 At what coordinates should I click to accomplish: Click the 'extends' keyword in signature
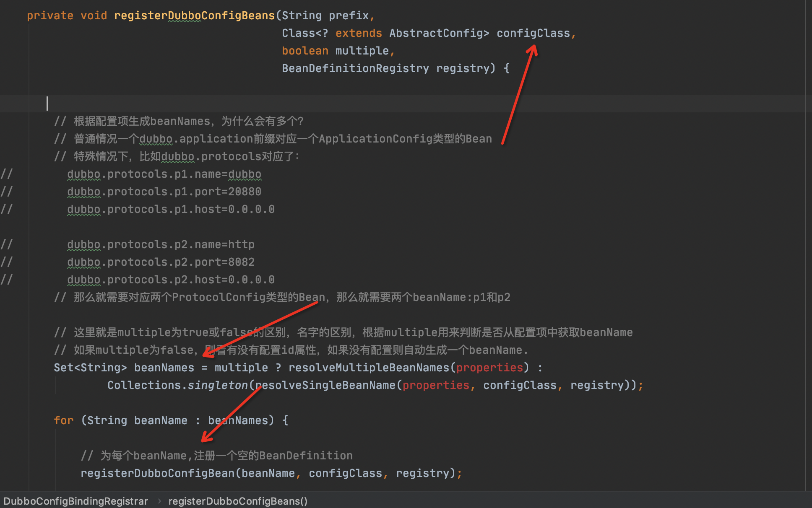[359, 33]
